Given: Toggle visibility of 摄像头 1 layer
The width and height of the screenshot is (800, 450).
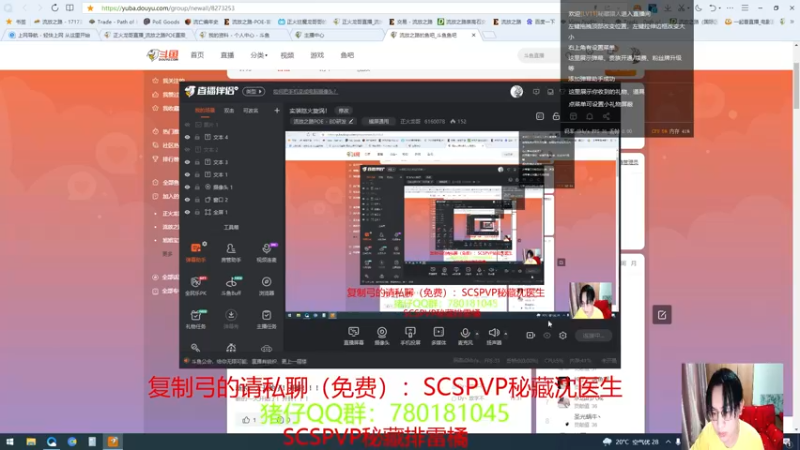Looking at the screenshot, I should tap(187, 187).
